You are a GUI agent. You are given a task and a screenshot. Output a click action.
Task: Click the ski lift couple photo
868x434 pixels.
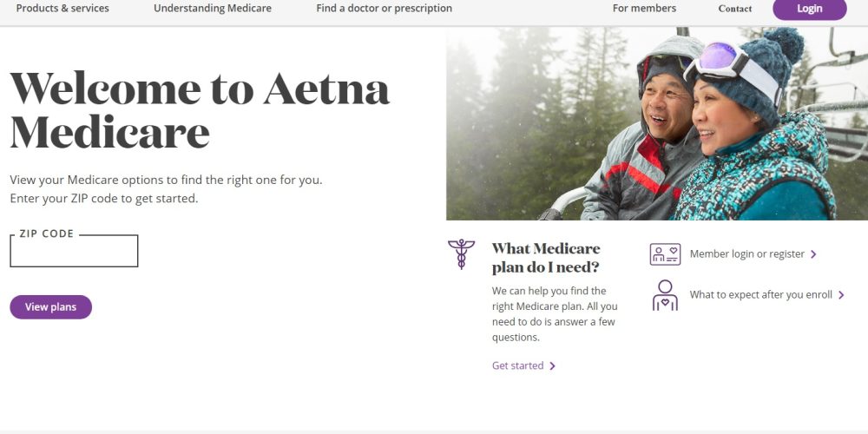[656, 123]
